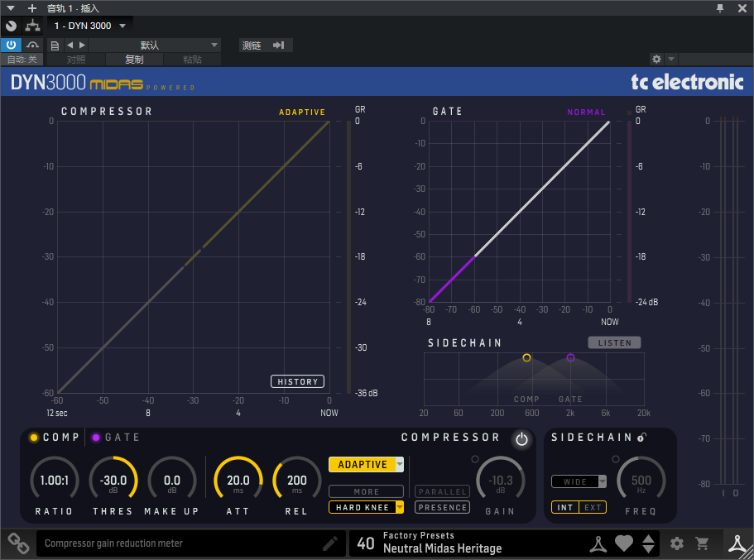754x560 pixels.
Task: Open the yellow ADAPTIVE mode dropdown
Action: point(366,464)
